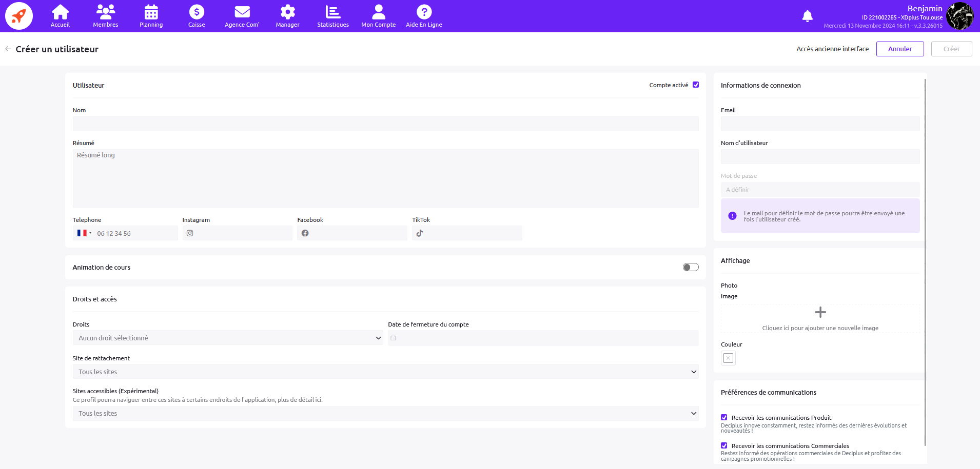The height and width of the screenshot is (469, 980).
Task: Click the French flag country selector
Action: pos(84,233)
